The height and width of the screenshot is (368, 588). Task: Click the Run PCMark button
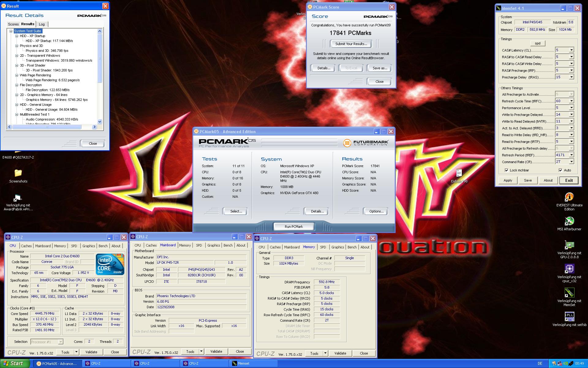293,227
